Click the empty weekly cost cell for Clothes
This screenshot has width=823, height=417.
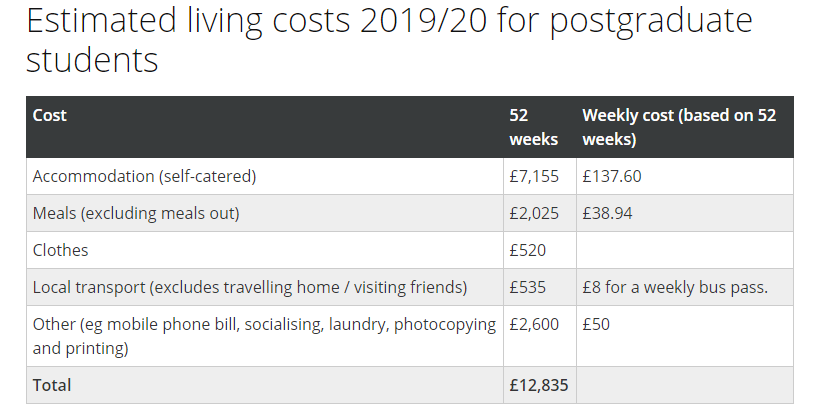click(x=684, y=250)
